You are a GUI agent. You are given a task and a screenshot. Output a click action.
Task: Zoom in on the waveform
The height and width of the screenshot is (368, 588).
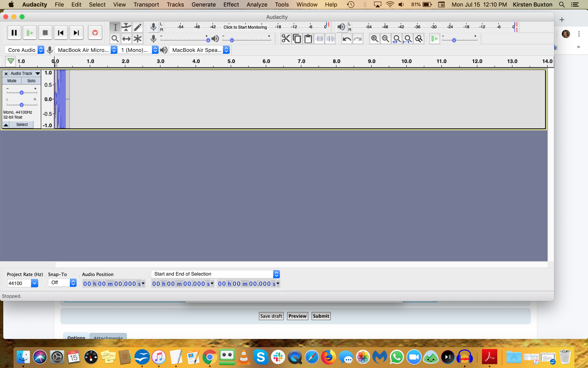[374, 39]
